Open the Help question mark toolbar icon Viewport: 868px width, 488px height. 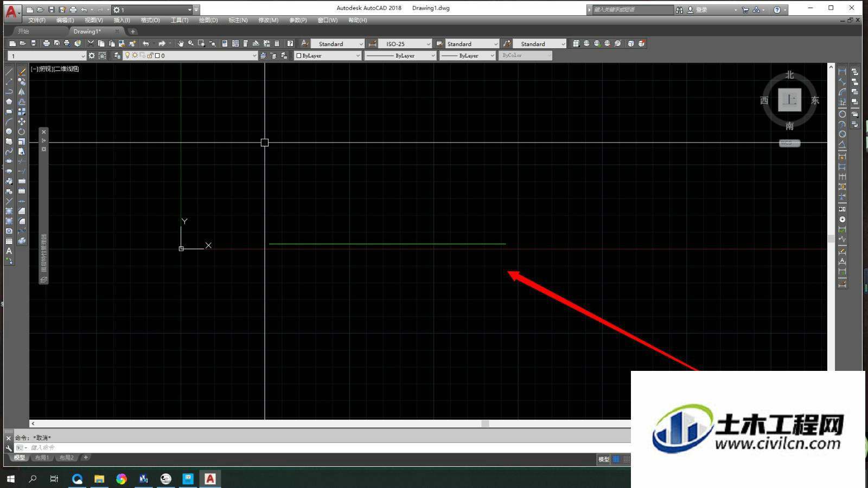point(290,43)
